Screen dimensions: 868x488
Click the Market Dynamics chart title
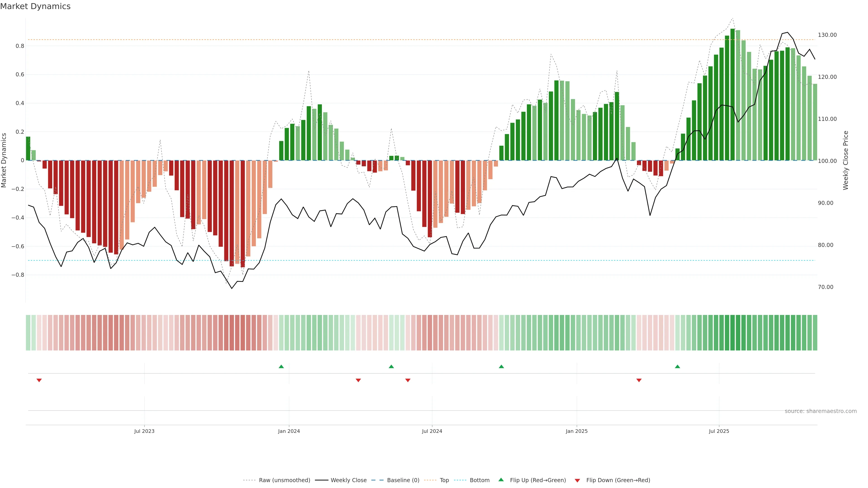click(35, 6)
